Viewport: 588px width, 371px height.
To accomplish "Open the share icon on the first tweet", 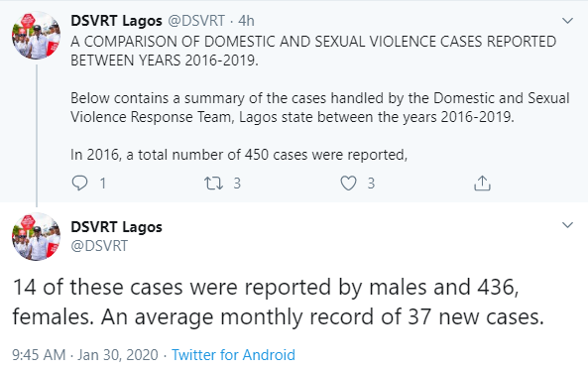I will (482, 184).
